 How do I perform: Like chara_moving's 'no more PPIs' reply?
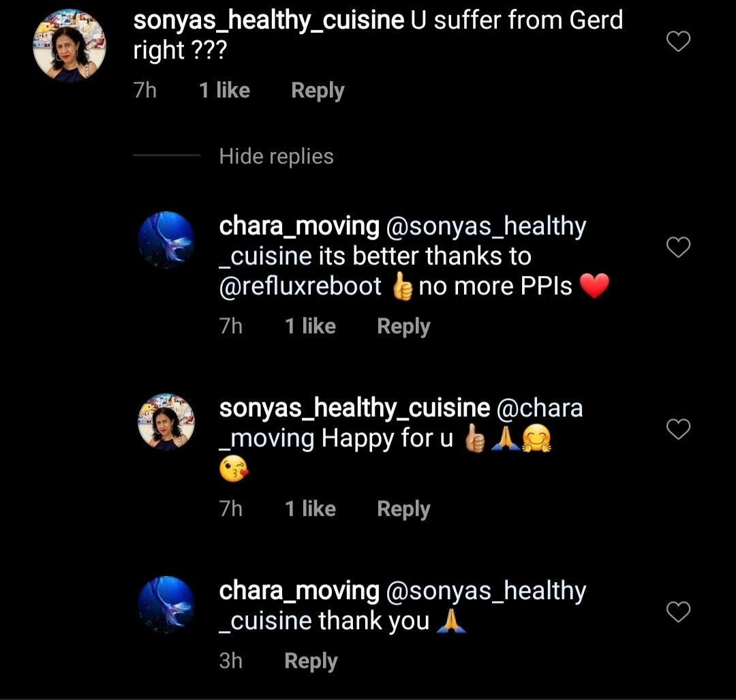click(678, 247)
